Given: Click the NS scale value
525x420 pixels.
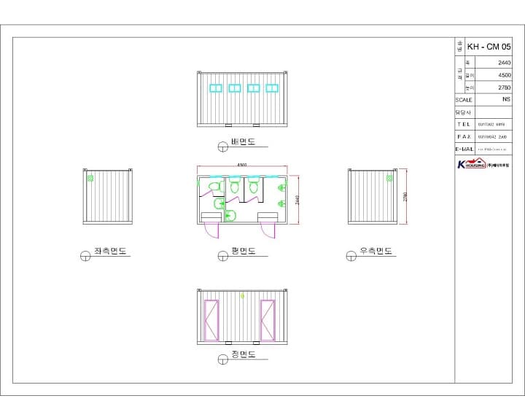Looking at the screenshot, I should coord(506,99).
